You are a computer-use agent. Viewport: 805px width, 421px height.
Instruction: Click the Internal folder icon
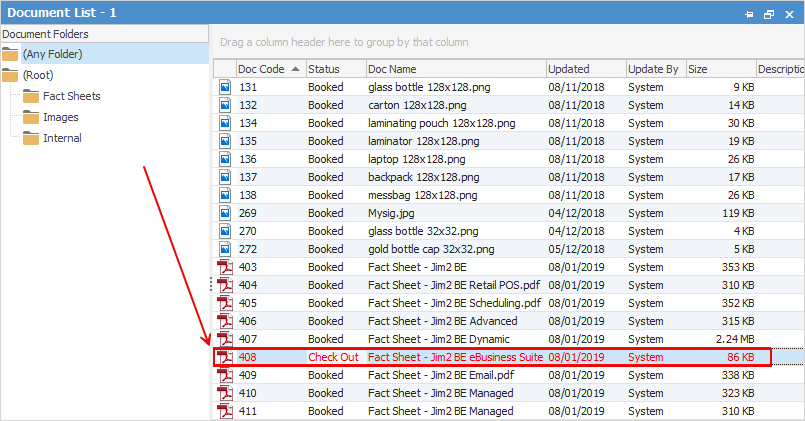click(x=31, y=138)
